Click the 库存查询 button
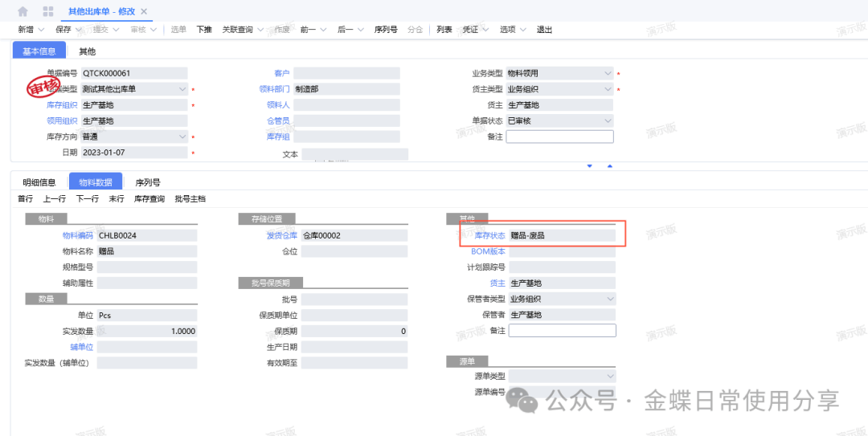This screenshot has height=436, width=868. point(149,199)
